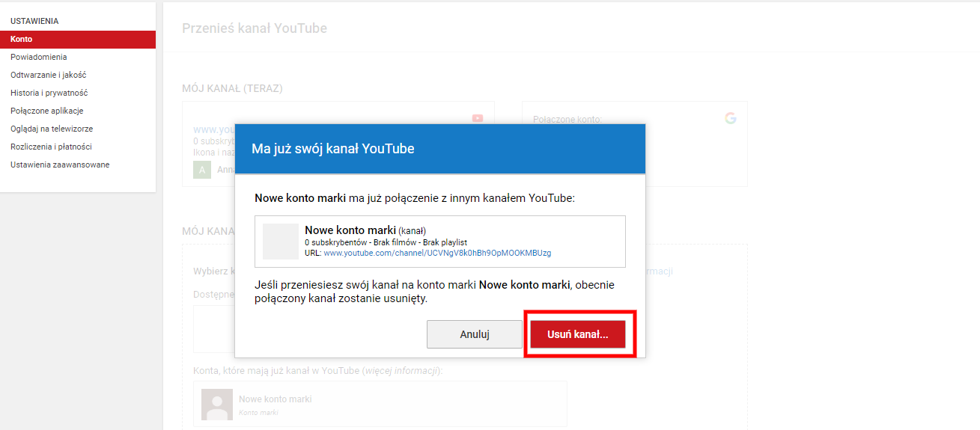Screen dimensions: 980x430
Task: Select Odtwarzanie i jakość in sidebar
Action: click(x=48, y=75)
